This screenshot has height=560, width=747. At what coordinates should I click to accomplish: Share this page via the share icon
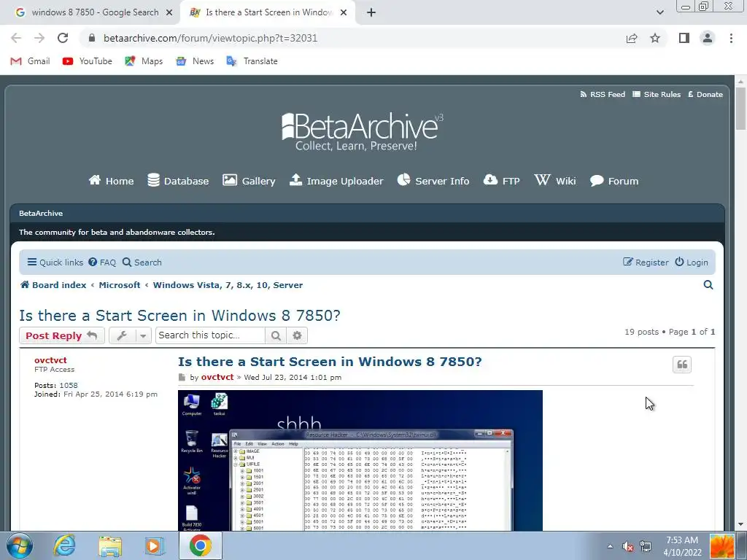coord(632,38)
